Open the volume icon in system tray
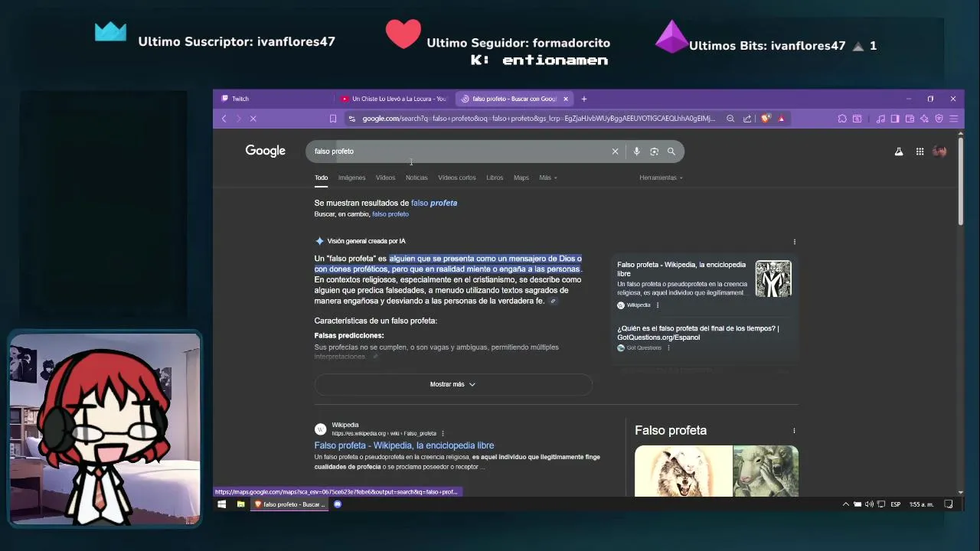The image size is (980, 551). 870,504
